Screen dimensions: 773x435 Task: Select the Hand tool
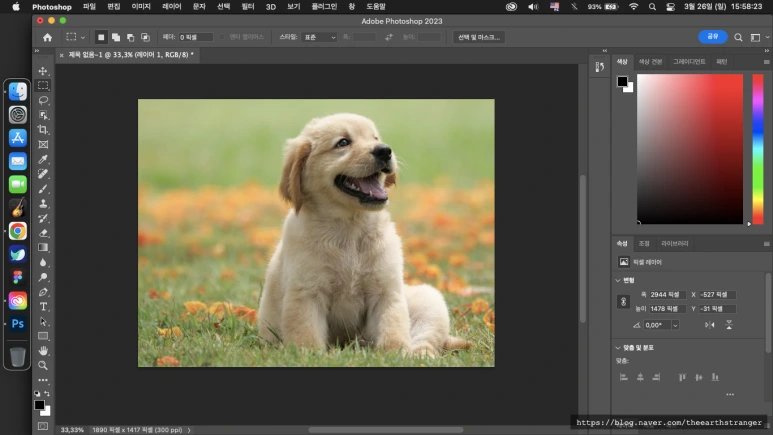point(43,351)
